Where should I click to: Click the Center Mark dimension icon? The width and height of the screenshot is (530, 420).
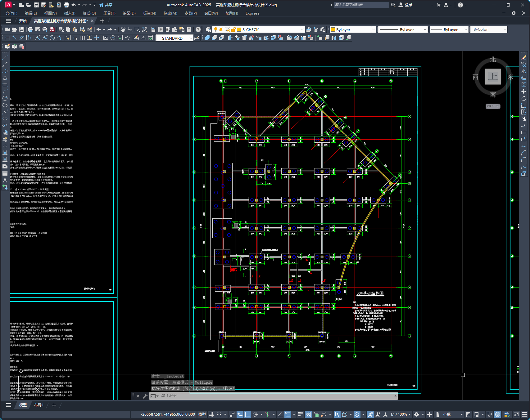pos(113,38)
